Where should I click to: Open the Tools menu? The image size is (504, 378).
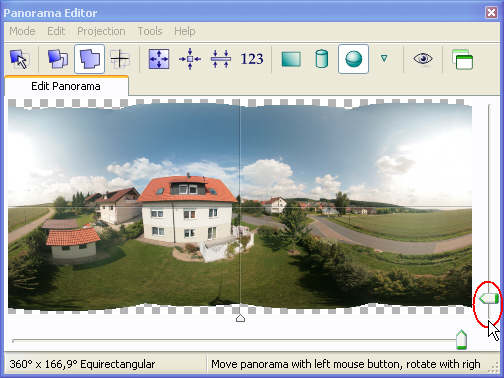[x=150, y=31]
